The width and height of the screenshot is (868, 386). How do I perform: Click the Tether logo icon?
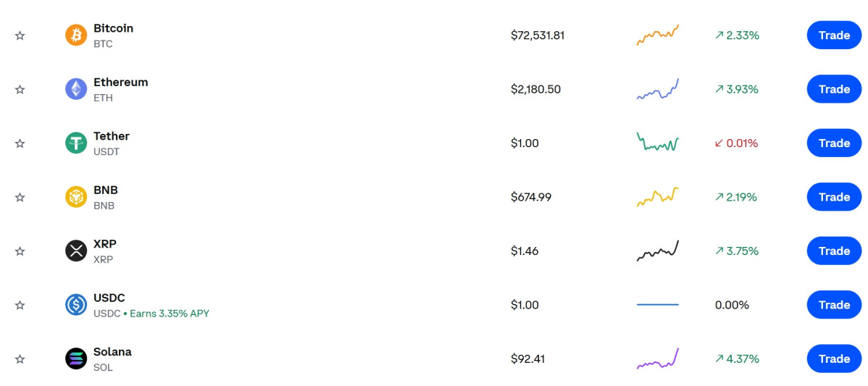pos(76,143)
